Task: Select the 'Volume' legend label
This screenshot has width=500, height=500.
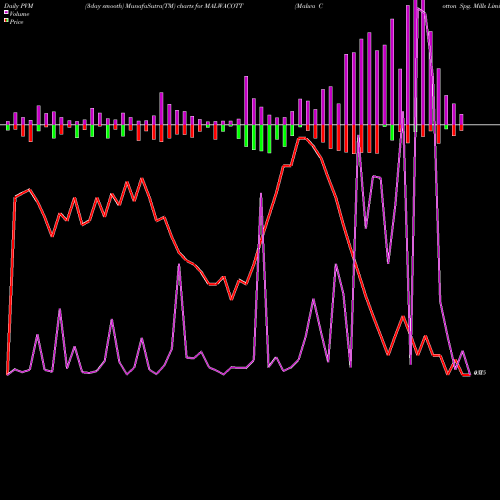Action: tap(19, 14)
